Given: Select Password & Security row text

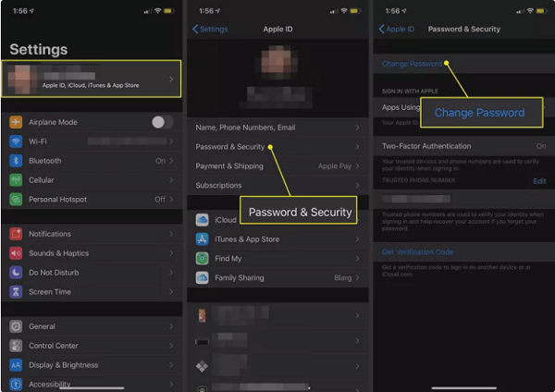Looking at the screenshot, I should (x=229, y=147).
